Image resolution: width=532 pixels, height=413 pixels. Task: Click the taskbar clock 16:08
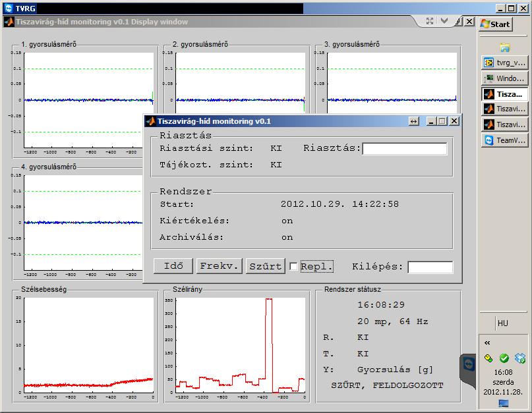503,372
